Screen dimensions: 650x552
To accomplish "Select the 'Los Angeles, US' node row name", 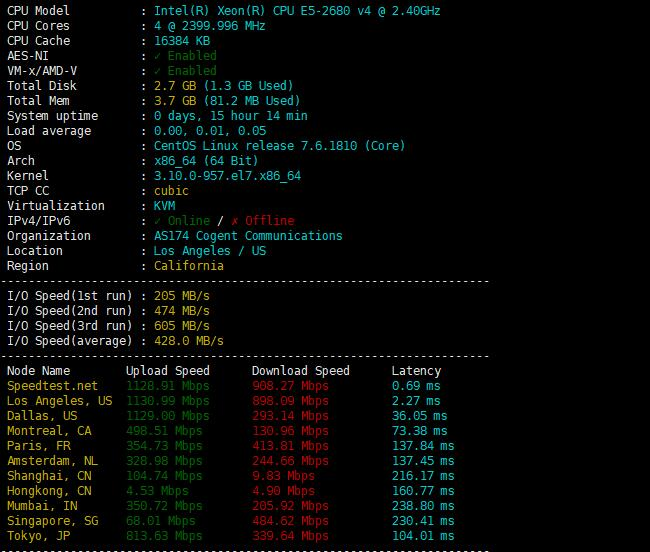I will pyautogui.click(x=60, y=401).
